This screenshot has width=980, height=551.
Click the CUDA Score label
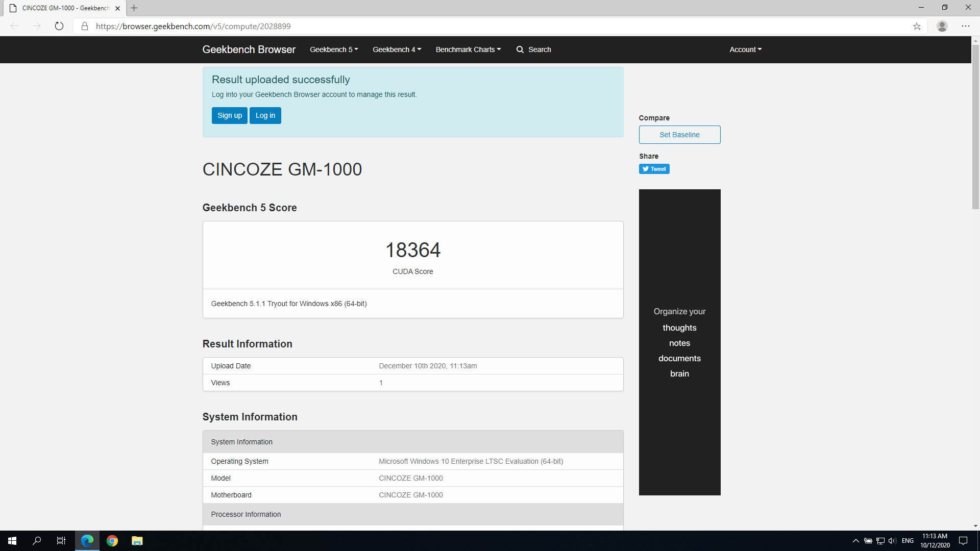coord(412,271)
